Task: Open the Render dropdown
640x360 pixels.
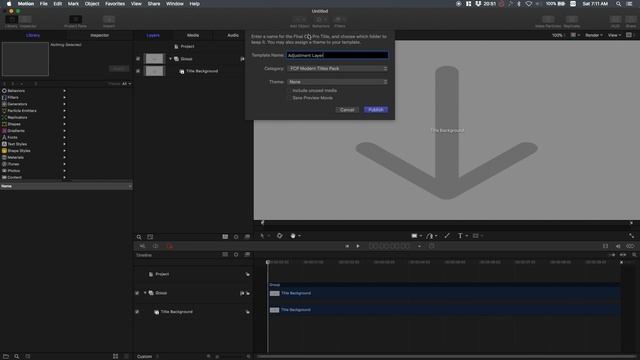Action: (x=593, y=36)
